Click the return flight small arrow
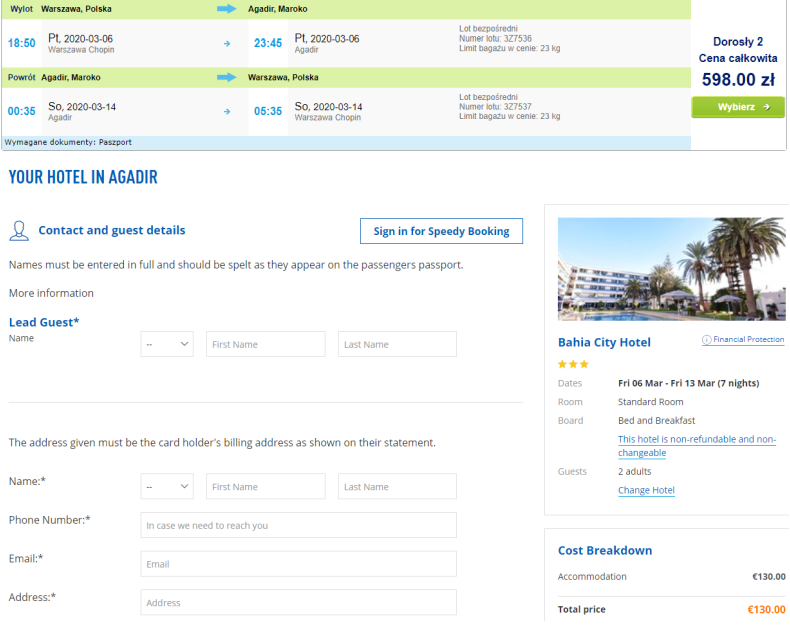This screenshot has height=627, width=790. coord(227,111)
